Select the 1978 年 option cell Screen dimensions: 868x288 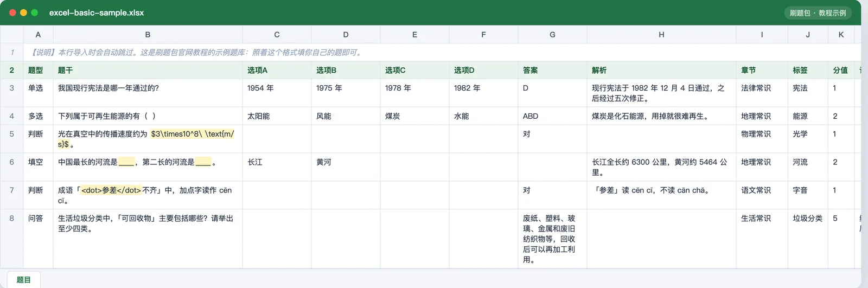(x=414, y=93)
